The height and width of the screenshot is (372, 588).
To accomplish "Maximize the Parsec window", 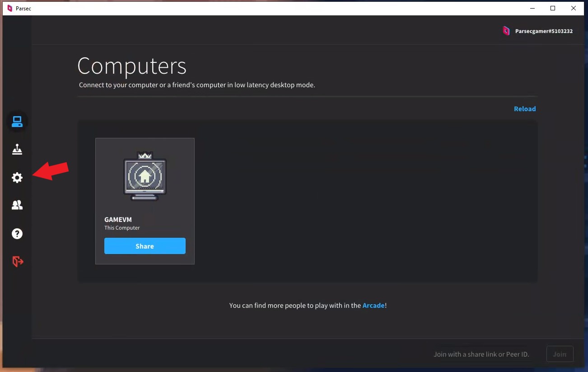I will [553, 8].
